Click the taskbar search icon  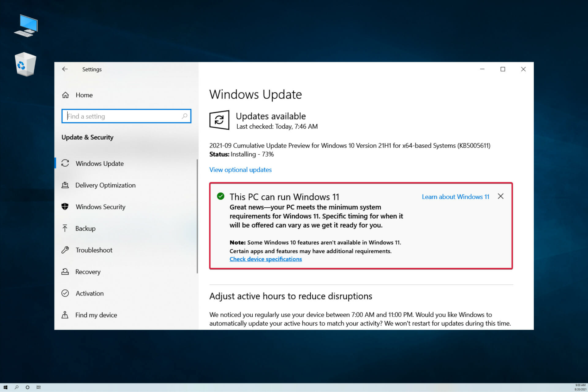coord(17,387)
